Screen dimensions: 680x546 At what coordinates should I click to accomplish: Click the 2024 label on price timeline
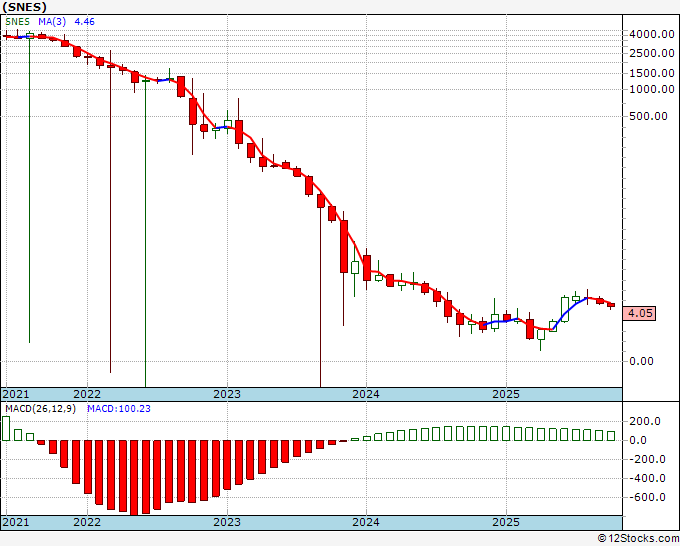(x=366, y=394)
